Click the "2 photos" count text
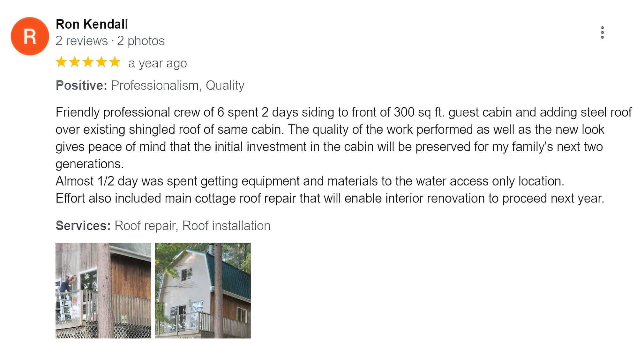 [141, 41]
